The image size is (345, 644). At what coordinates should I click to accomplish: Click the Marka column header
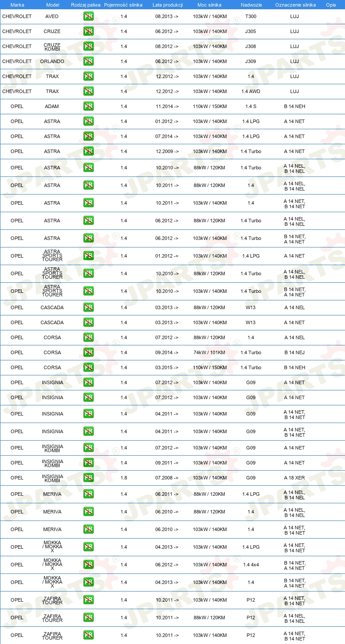pos(17,5)
